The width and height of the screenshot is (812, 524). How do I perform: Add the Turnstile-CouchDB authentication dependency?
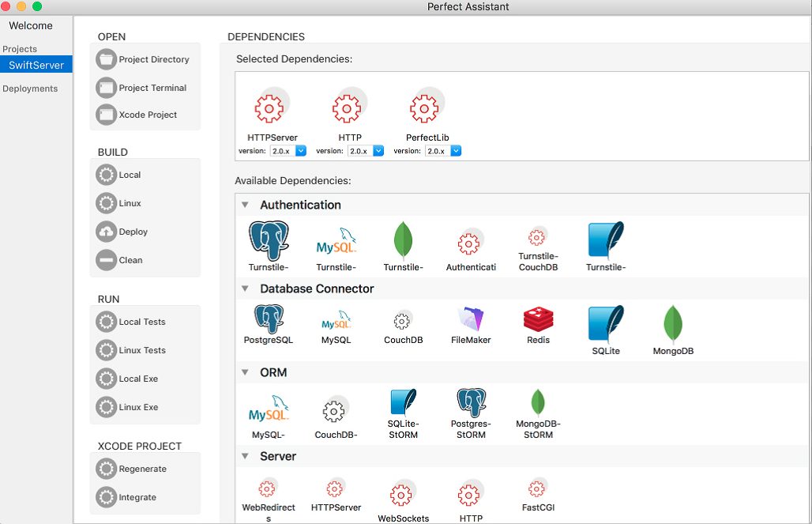pos(538,250)
